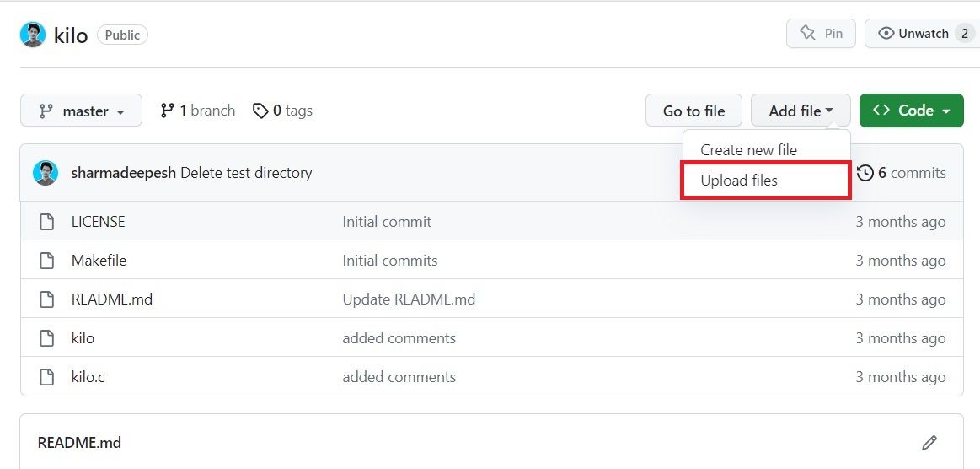Open the LICENSE file
Viewport: 980px width, 469px height.
[98, 222]
